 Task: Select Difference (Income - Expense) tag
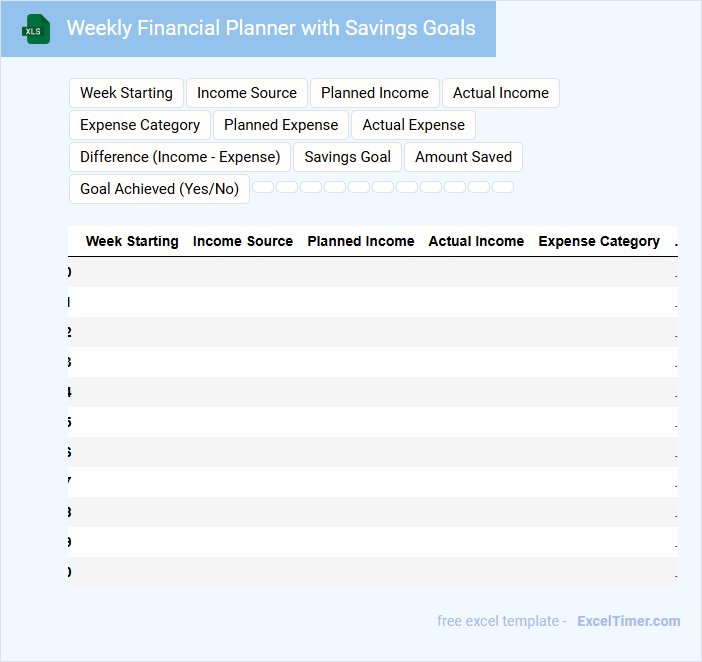[180, 157]
